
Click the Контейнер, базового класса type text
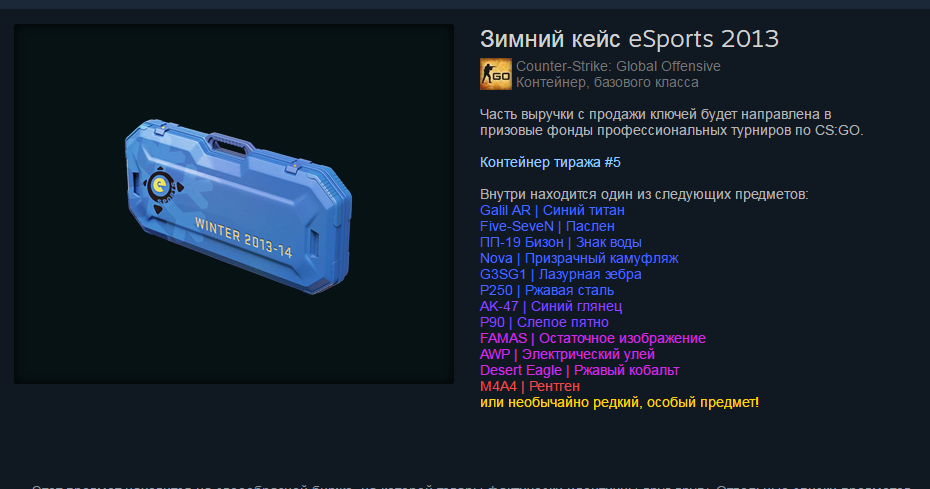click(x=607, y=82)
